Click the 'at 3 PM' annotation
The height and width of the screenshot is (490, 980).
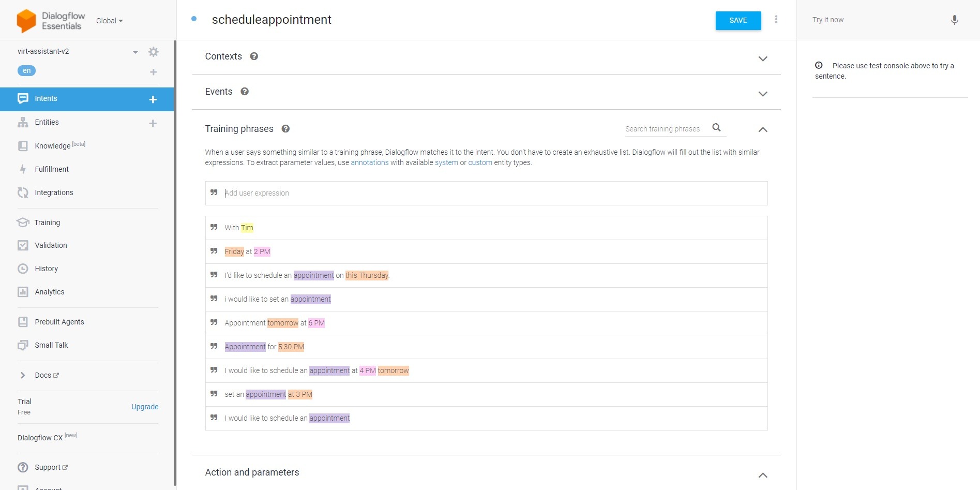click(x=300, y=394)
